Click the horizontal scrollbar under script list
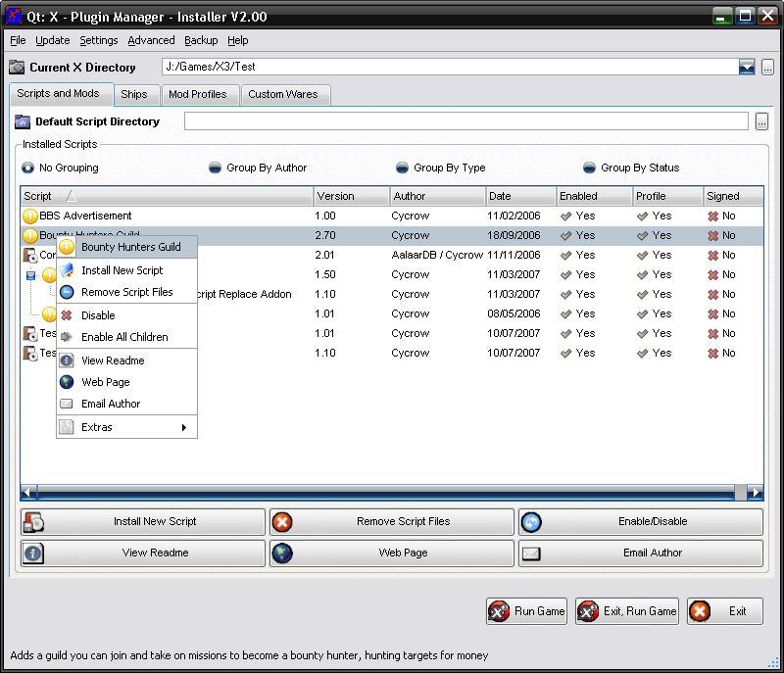The height and width of the screenshot is (673, 784). pos(392,492)
